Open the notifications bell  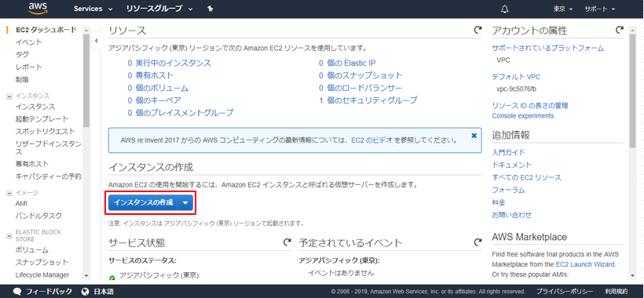pyautogui.click(x=505, y=9)
